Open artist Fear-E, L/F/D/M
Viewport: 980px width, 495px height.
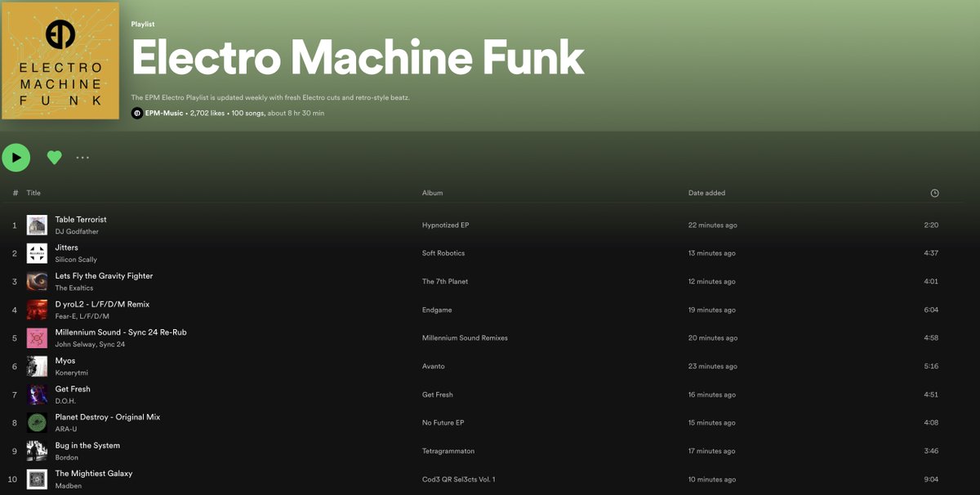(82, 316)
